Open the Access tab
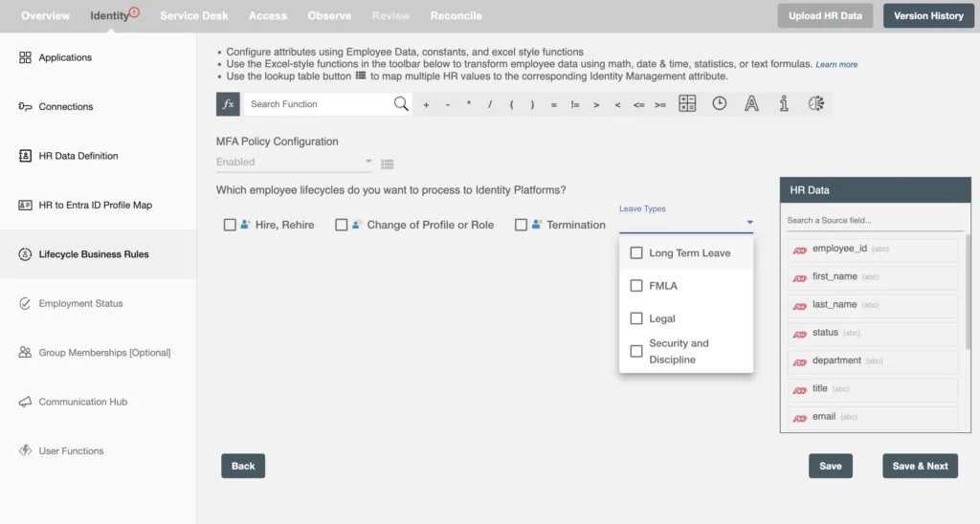Image resolution: width=980 pixels, height=524 pixels. (268, 15)
